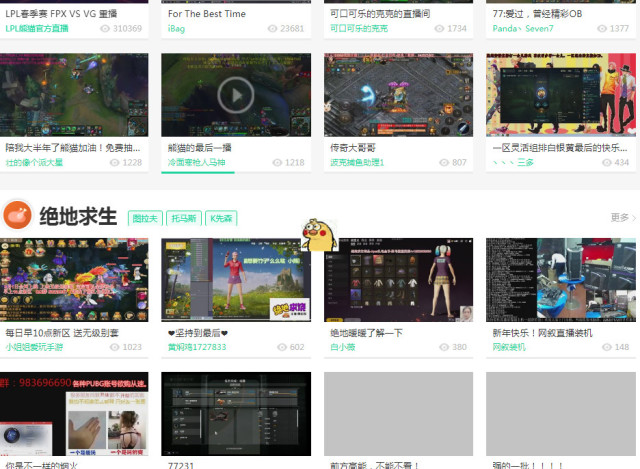Open the 图拉夫 tag
This screenshot has width=640, height=469.
tap(145, 218)
